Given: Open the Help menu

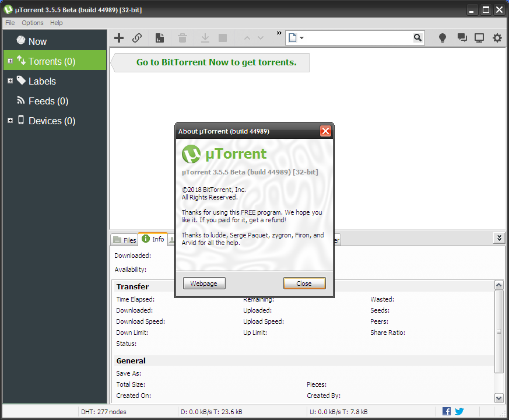Looking at the screenshot, I should (56, 23).
